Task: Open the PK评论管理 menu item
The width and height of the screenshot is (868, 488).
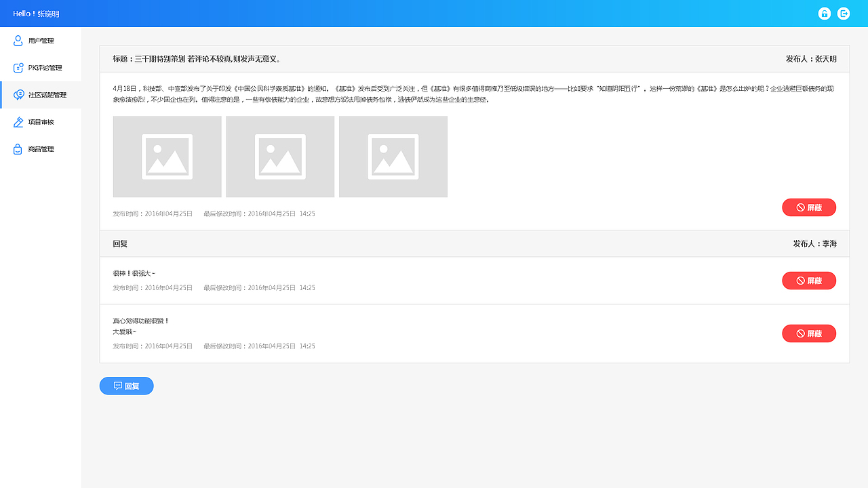Action: (41, 68)
